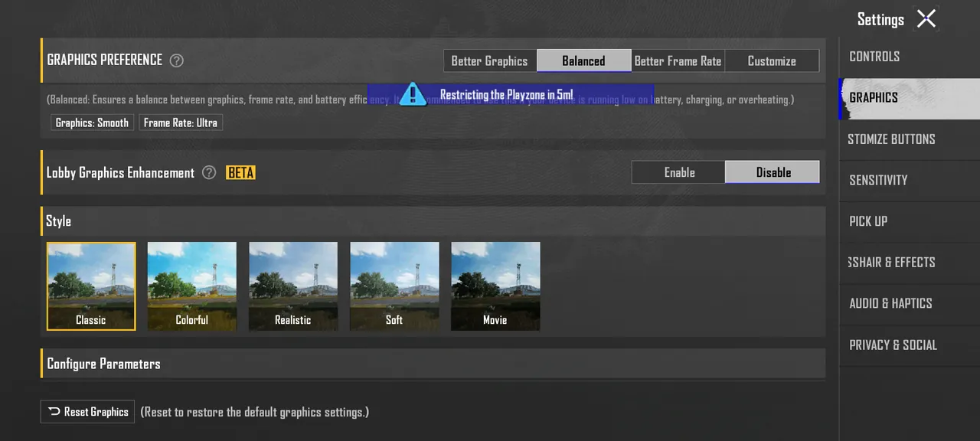The width and height of the screenshot is (980, 441).
Task: Open the Crosshair & Effects tab
Action: point(910,263)
